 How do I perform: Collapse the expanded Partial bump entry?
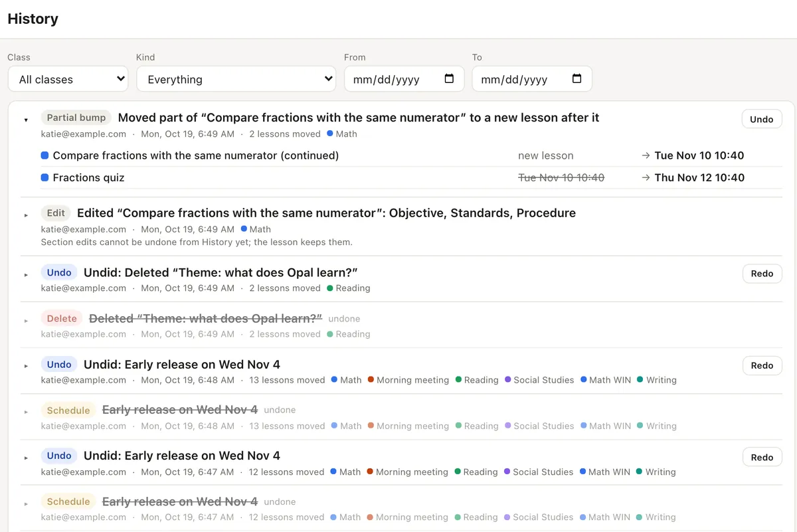tap(26, 120)
